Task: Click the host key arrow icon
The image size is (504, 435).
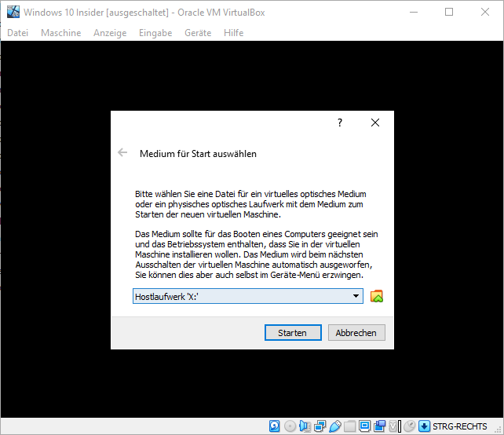Action: point(424,426)
